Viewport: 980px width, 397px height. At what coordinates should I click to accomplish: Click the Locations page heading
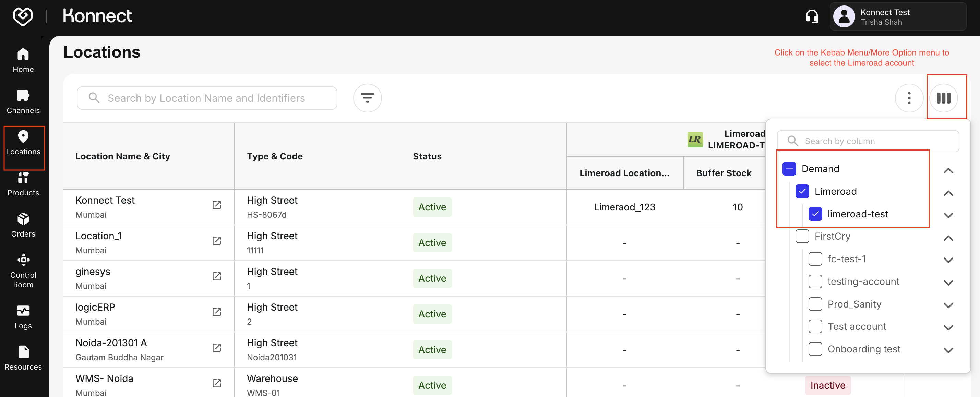coord(101,52)
